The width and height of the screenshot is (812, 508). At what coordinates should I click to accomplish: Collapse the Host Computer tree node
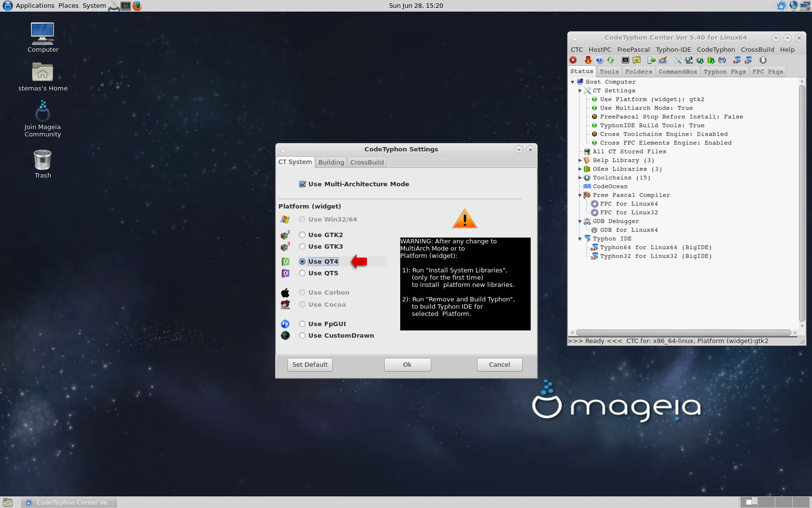[x=573, y=82]
